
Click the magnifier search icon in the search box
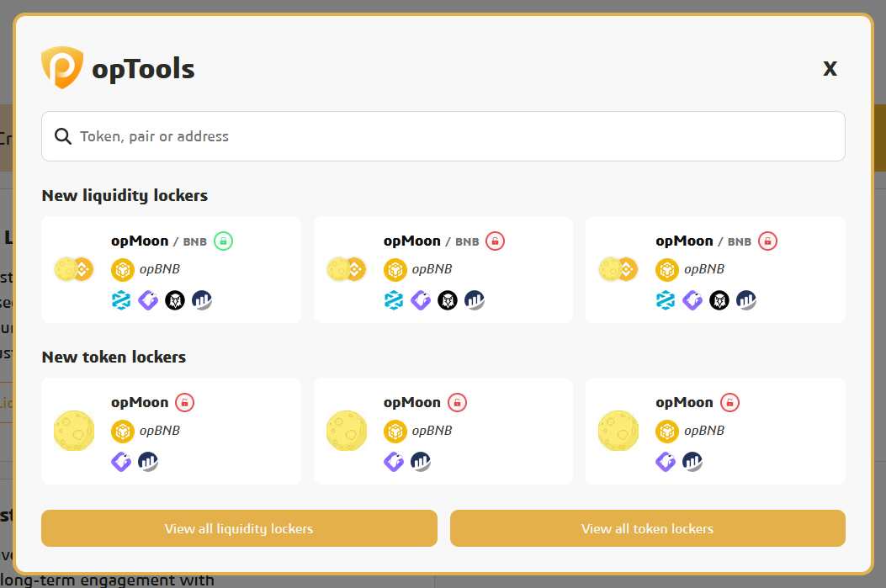63,136
